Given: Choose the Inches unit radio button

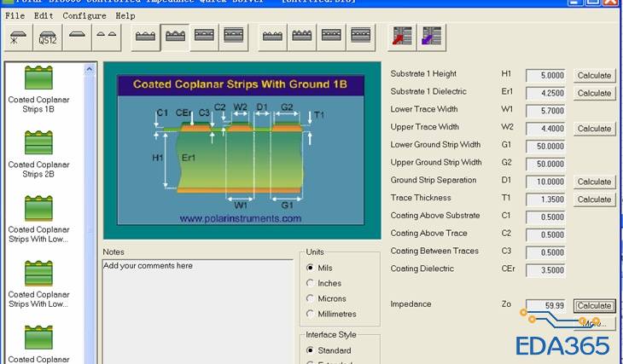Looking at the screenshot, I should tap(311, 283).
